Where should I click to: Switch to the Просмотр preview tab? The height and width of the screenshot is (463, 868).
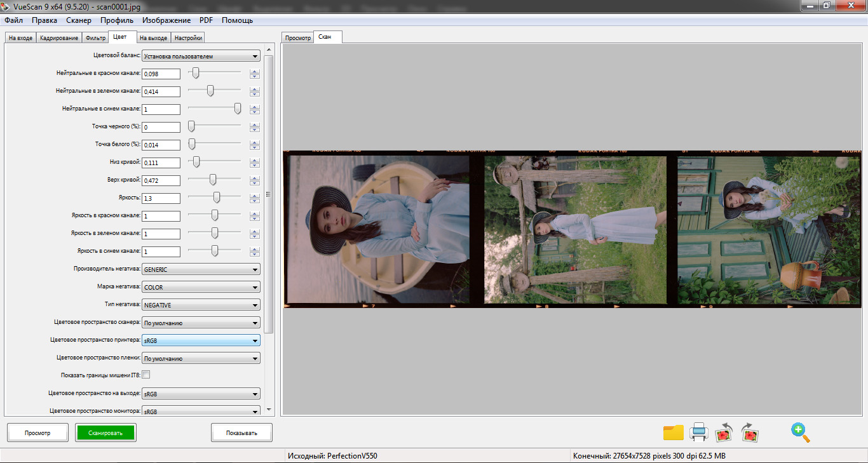(x=297, y=38)
